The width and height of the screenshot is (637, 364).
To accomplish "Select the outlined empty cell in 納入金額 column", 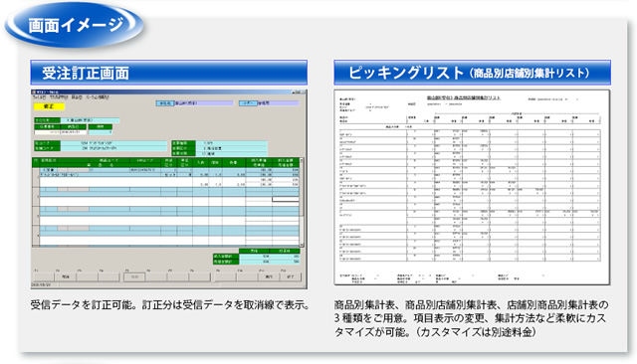I will (286, 199).
